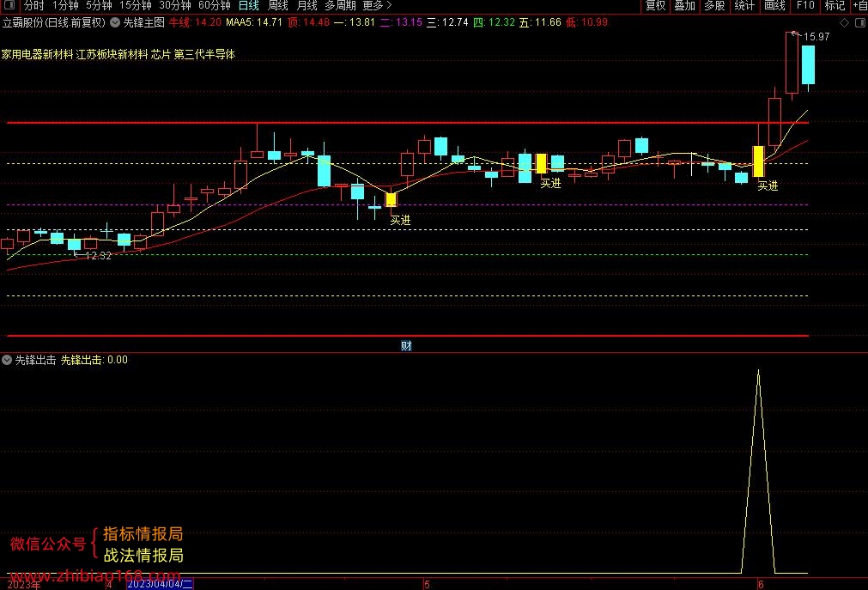Click the 15.97 high price label
The width and height of the screenshot is (868, 590).
point(816,37)
